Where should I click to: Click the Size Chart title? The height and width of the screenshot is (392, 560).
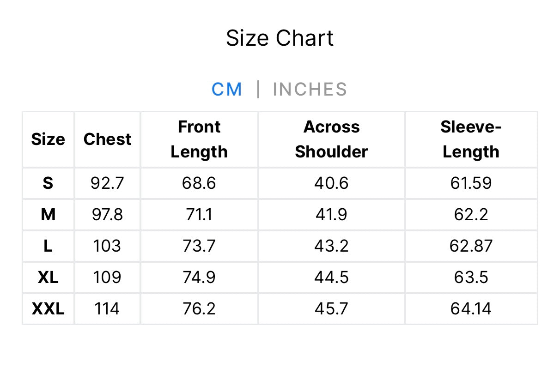pyautogui.click(x=280, y=38)
